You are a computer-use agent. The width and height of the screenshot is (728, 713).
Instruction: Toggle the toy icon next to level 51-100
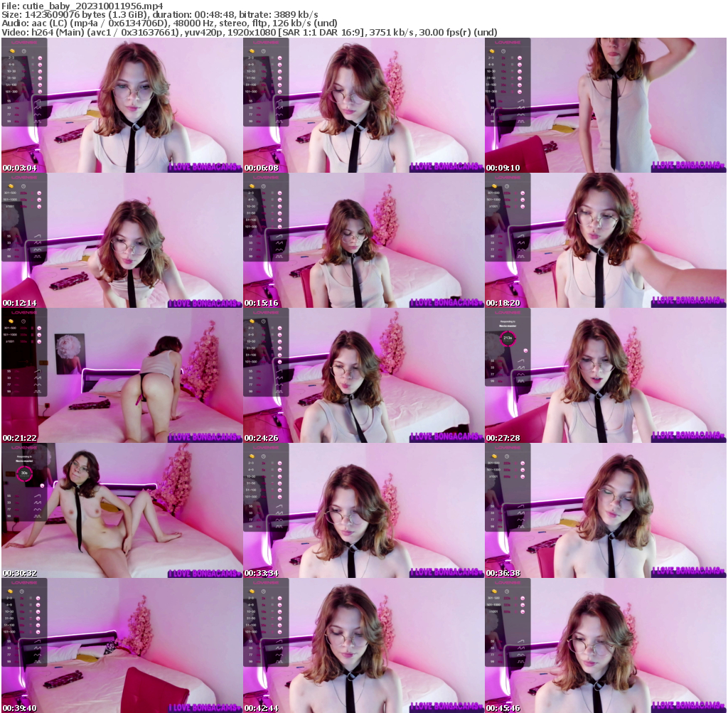click(x=40, y=84)
